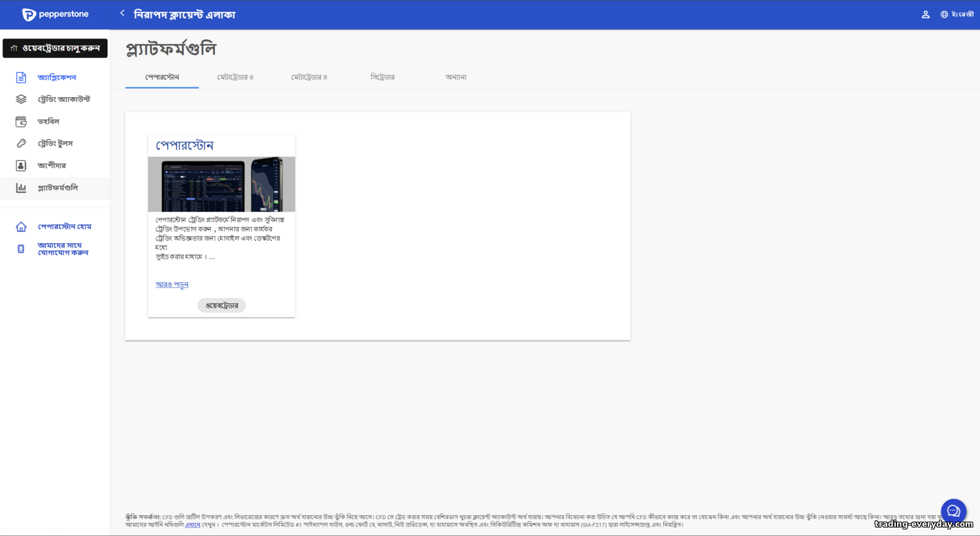This screenshot has height=536, width=980.
Task: Switch to the সিট্রেডার tab
Action: pos(382,77)
